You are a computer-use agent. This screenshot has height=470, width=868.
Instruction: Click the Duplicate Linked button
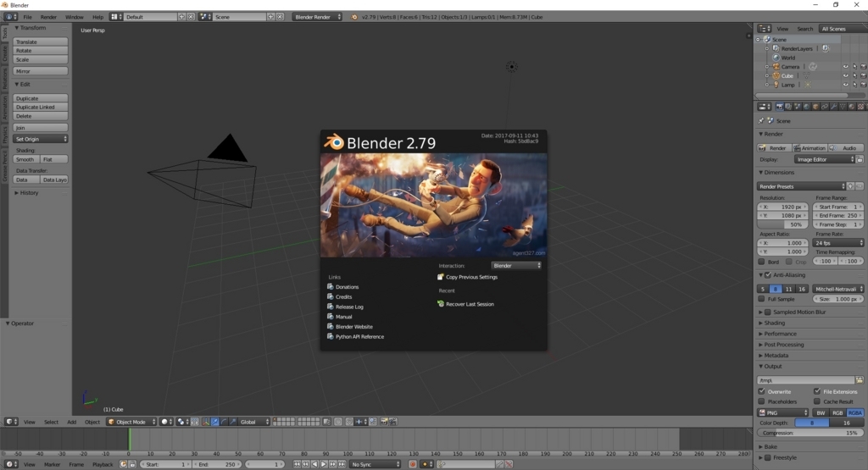point(41,107)
